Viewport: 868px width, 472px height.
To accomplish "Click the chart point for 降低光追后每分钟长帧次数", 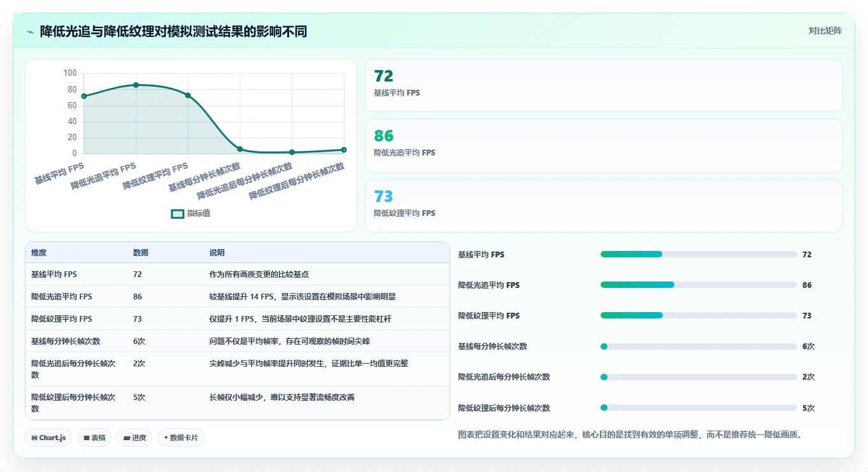I will pyautogui.click(x=292, y=152).
